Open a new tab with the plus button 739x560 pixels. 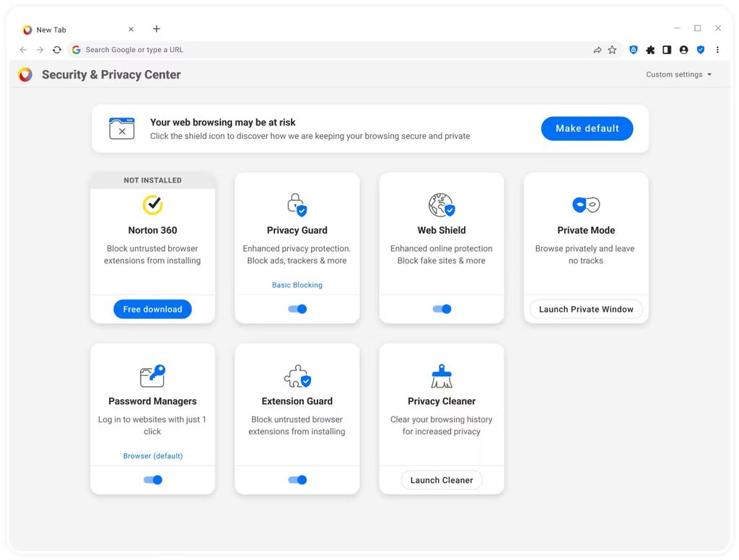click(x=156, y=29)
